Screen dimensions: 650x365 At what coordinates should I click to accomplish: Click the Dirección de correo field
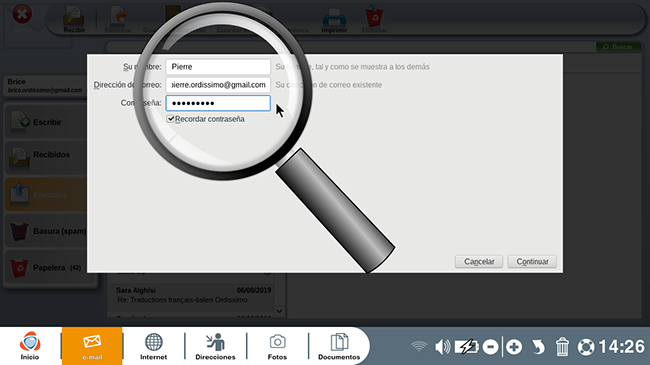[x=218, y=85]
